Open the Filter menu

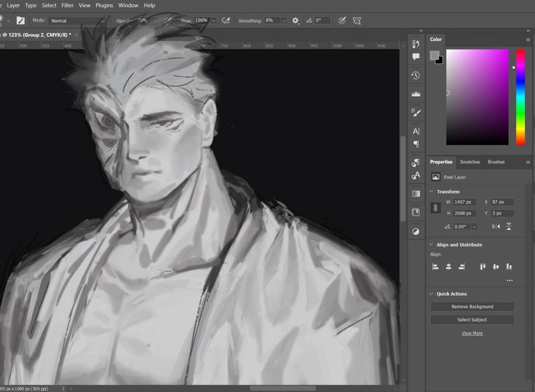coord(67,5)
